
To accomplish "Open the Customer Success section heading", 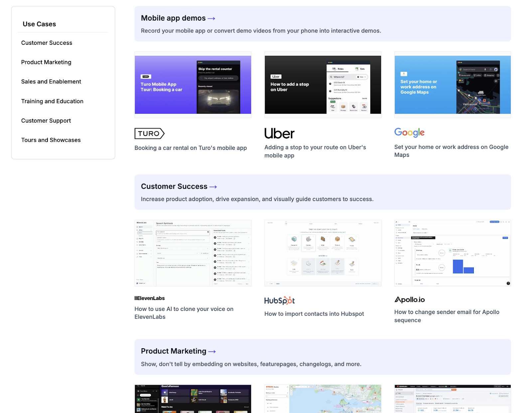I will 174,186.
